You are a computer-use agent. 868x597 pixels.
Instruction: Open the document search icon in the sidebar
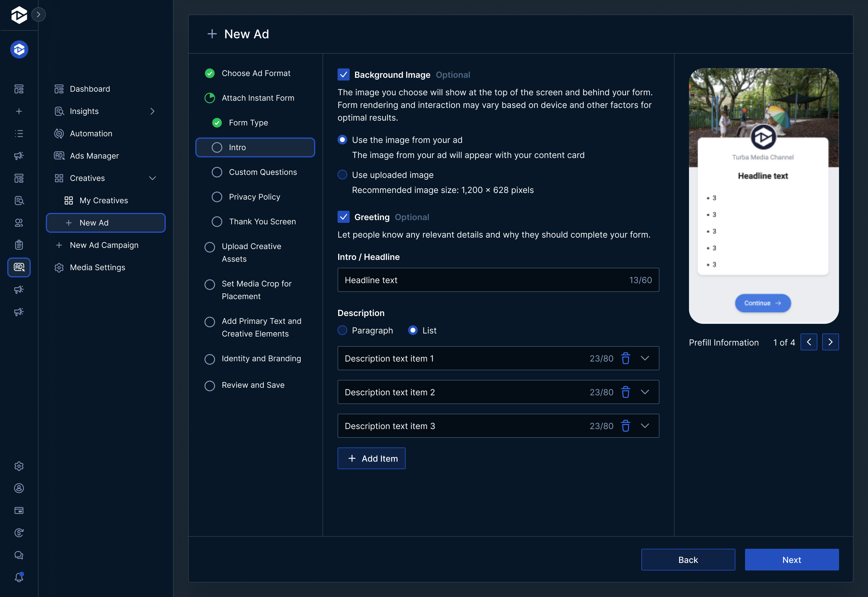pyautogui.click(x=19, y=200)
